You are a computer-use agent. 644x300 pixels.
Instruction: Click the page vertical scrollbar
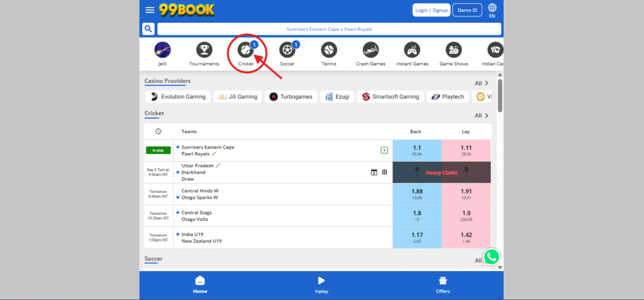pos(500,96)
